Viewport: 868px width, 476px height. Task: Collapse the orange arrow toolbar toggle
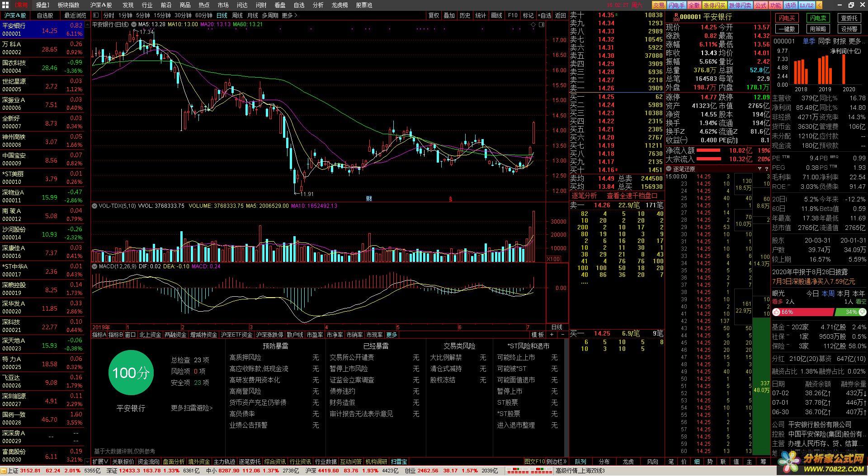[820, 5]
